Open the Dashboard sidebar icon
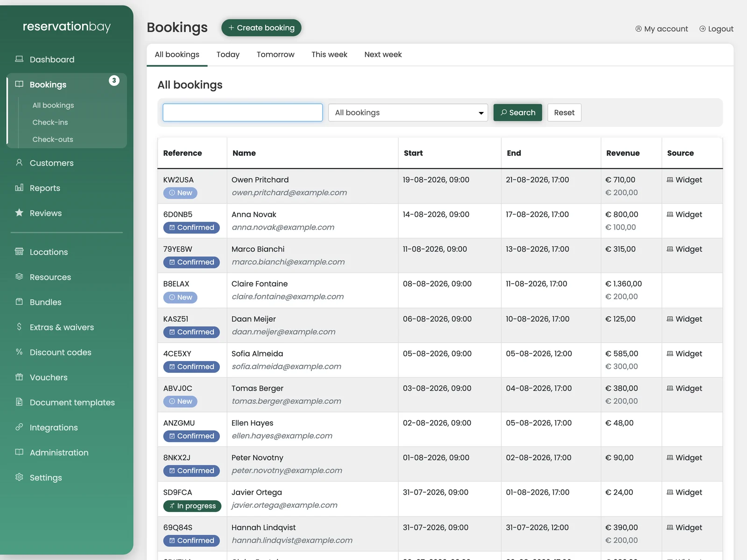The image size is (747, 560). point(19,59)
